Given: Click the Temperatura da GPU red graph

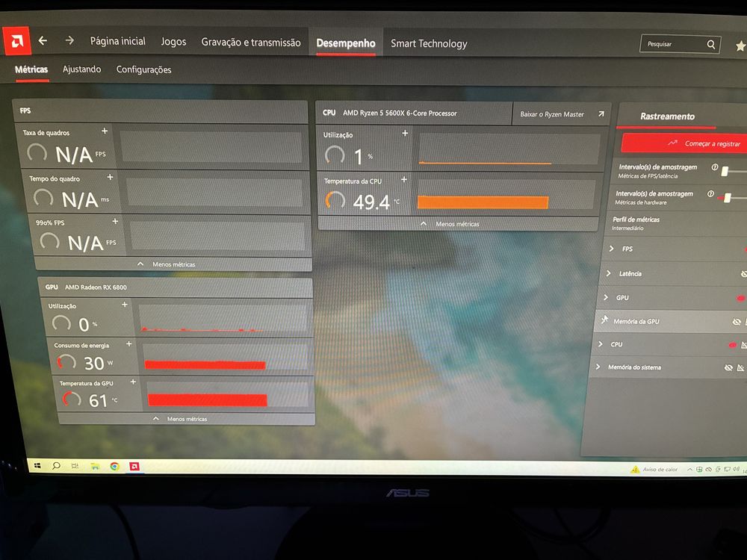Looking at the screenshot, I should pos(207,399).
